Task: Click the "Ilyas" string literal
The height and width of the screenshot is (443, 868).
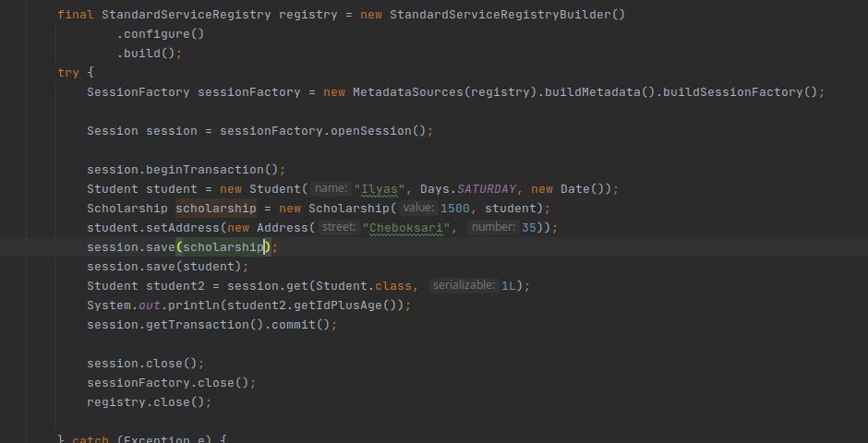Action: tap(380, 188)
